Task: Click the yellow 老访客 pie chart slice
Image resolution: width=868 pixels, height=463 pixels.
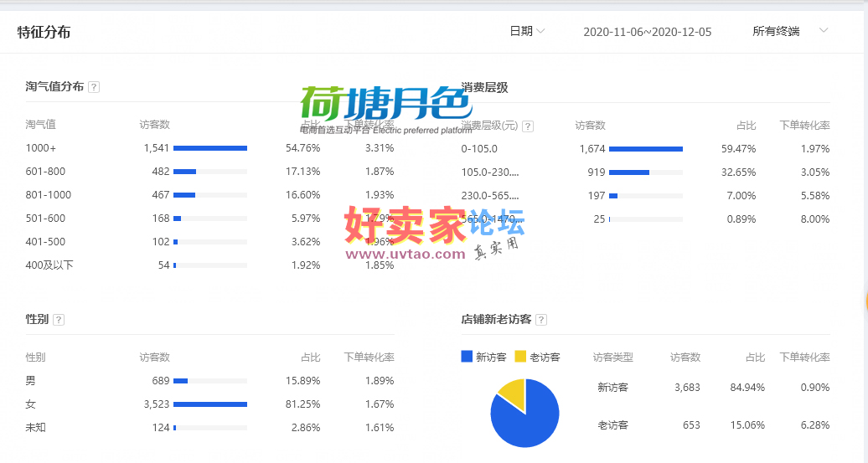Action: coord(512,394)
